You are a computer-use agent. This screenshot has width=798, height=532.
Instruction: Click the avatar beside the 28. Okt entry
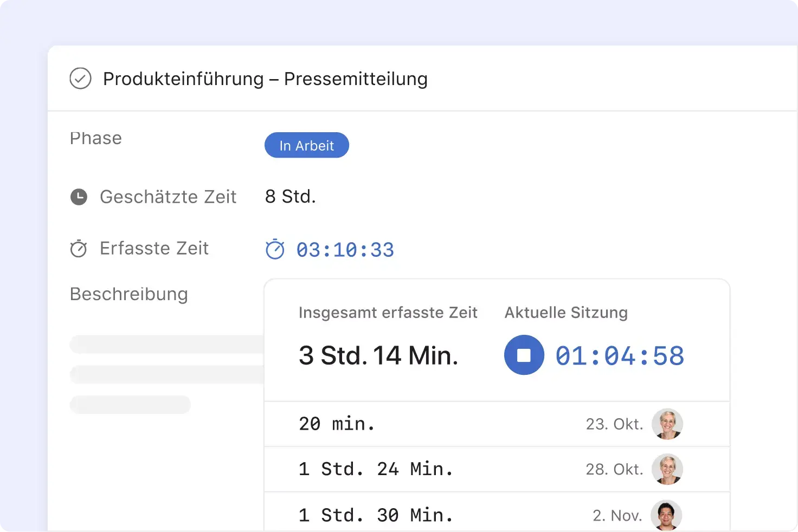click(667, 469)
